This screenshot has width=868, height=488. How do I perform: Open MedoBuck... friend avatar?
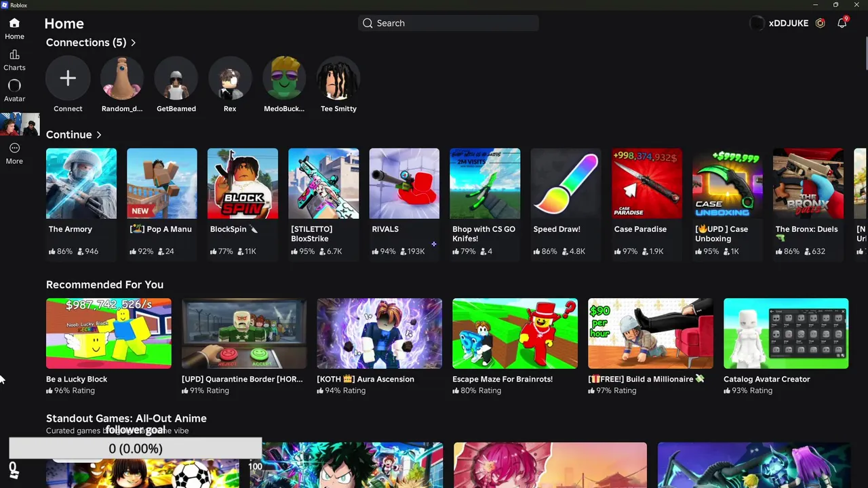click(284, 78)
